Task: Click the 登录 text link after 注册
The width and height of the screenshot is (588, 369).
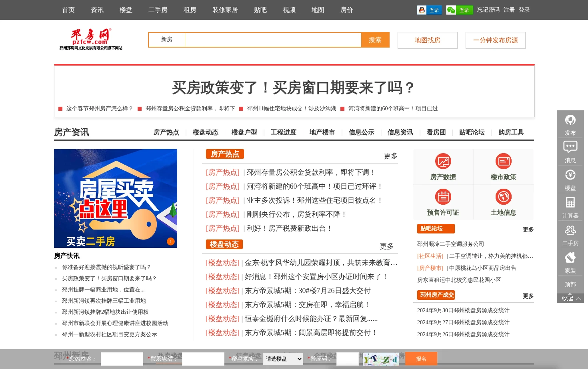Action: (524, 10)
